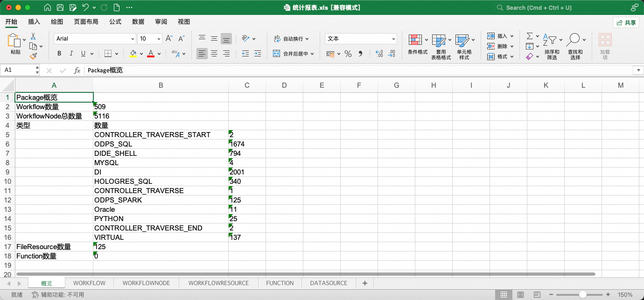Click the zoom slider handle
The height and width of the screenshot is (300, 644).
click(583, 295)
